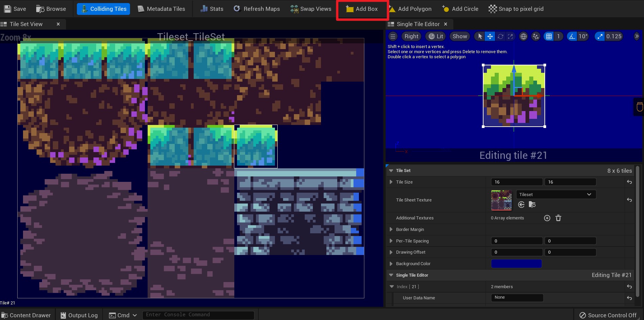Toggle rotation angle snapping
The width and height of the screenshot is (644, 320).
(572, 36)
